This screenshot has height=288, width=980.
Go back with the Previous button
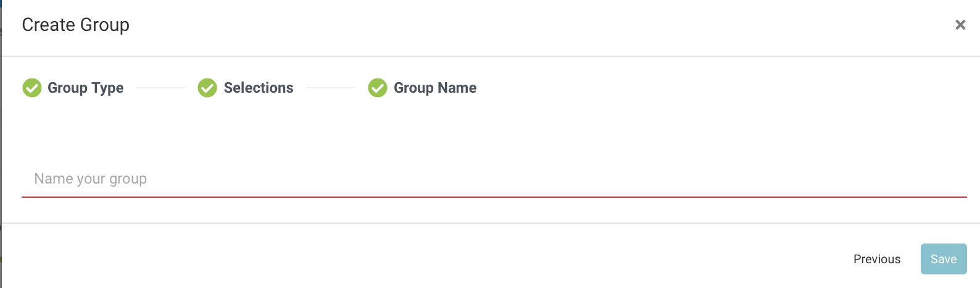tap(877, 259)
